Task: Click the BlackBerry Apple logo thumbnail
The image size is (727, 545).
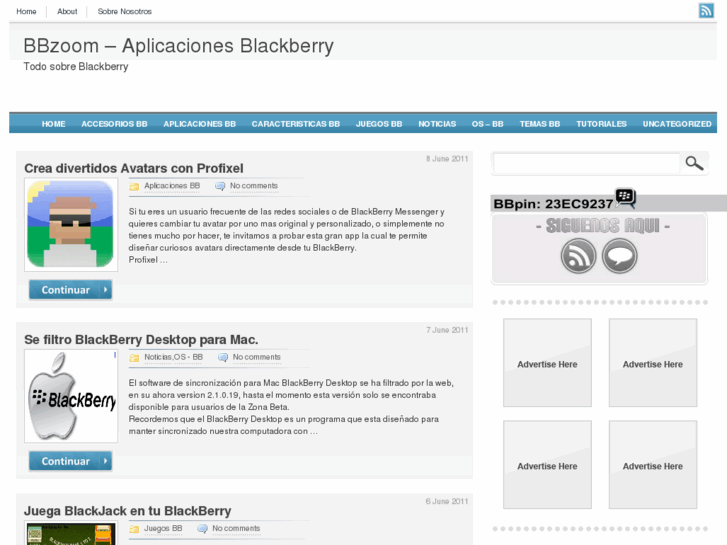Action: [x=71, y=396]
